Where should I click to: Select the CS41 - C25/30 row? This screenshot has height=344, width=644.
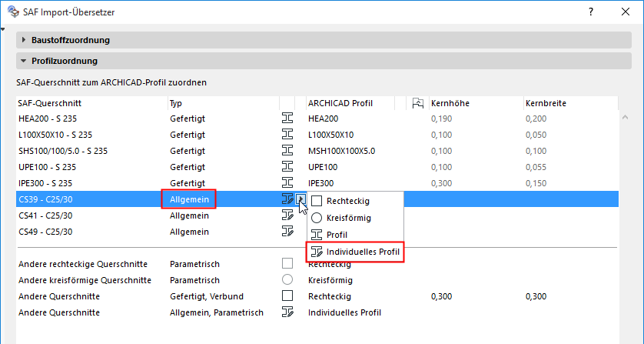pos(317,215)
